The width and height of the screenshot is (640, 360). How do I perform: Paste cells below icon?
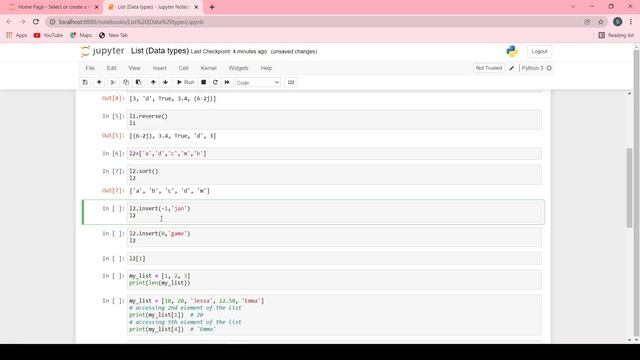point(138,82)
